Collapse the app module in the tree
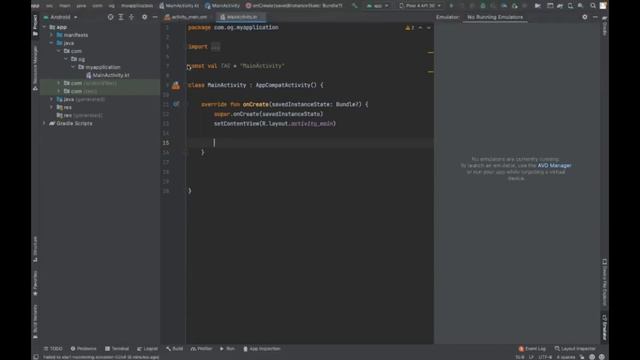This screenshot has width=640, height=360. click(x=44, y=27)
